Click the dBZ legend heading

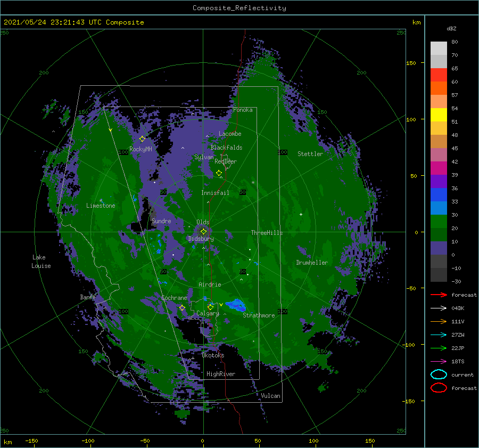[451, 28]
